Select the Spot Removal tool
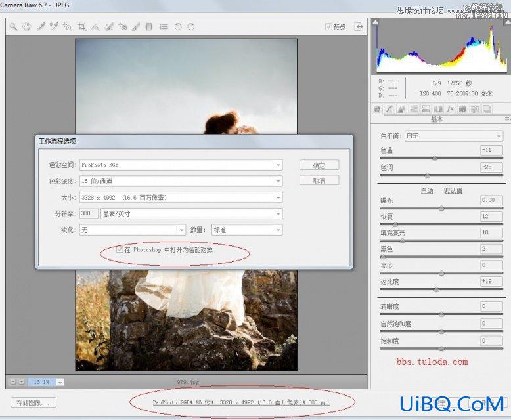 109,27
